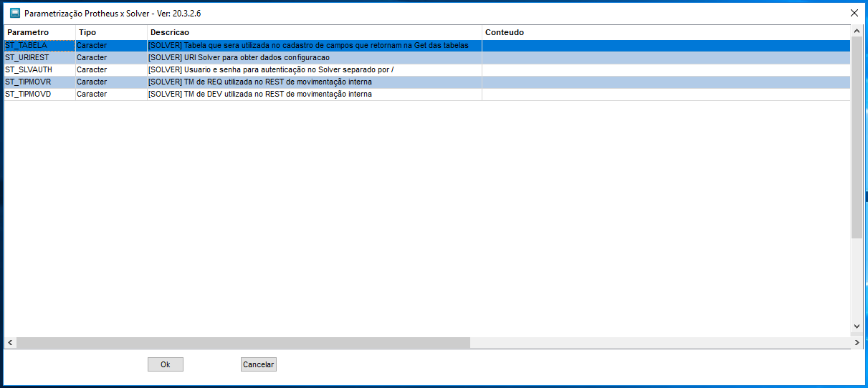This screenshot has width=868, height=388.
Task: Click the Conteudo cell of ST_TIPMOVR row
Action: 666,82
